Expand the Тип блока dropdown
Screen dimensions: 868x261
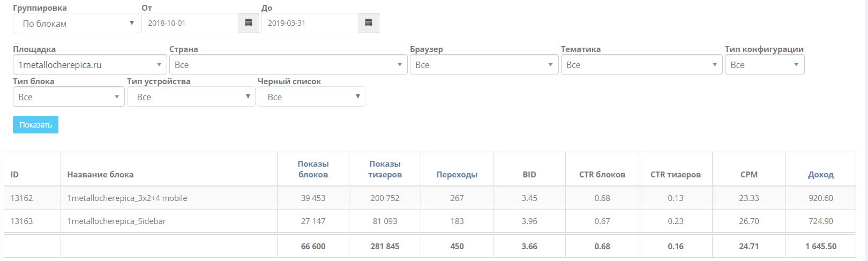[x=69, y=97]
